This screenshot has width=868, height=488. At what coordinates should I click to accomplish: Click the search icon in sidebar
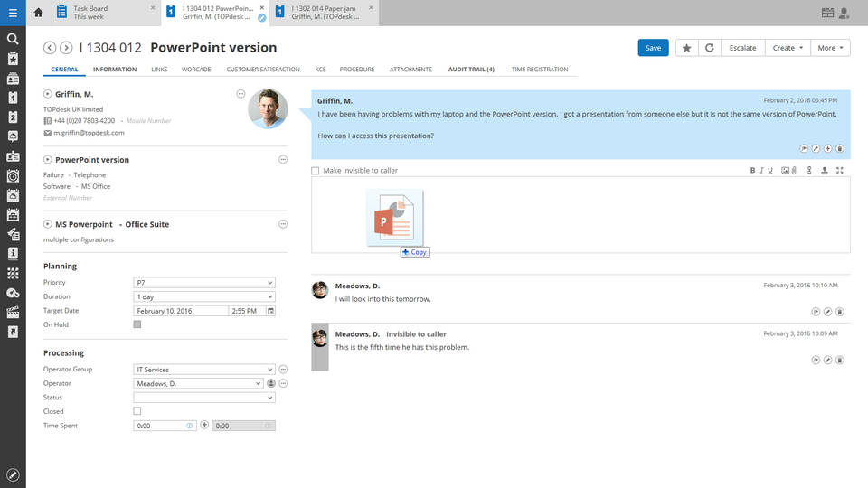coord(13,39)
